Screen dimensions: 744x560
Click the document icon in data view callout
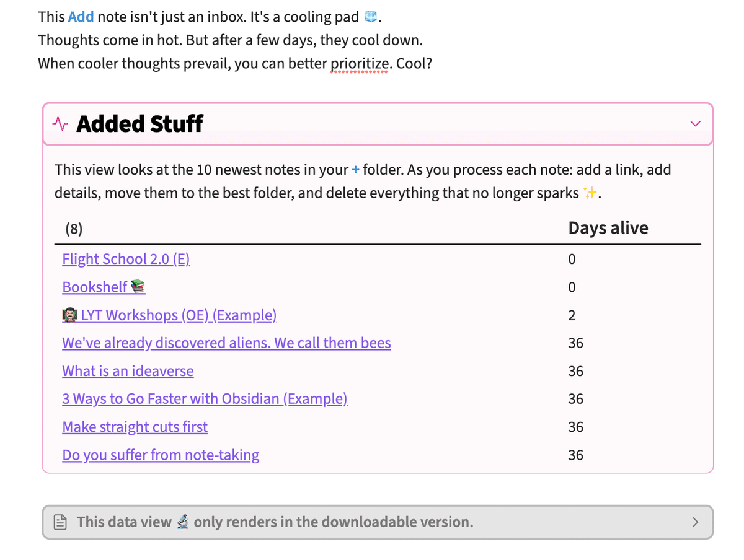[x=60, y=522]
